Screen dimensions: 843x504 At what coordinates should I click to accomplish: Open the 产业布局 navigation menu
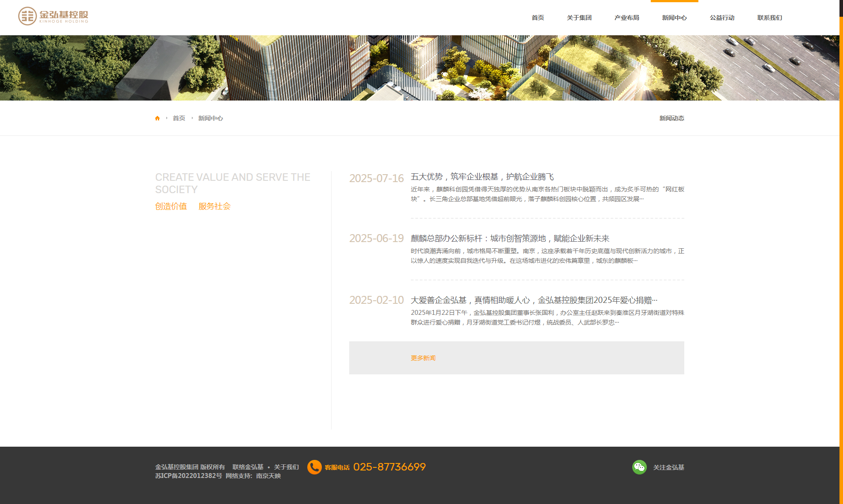[627, 17]
